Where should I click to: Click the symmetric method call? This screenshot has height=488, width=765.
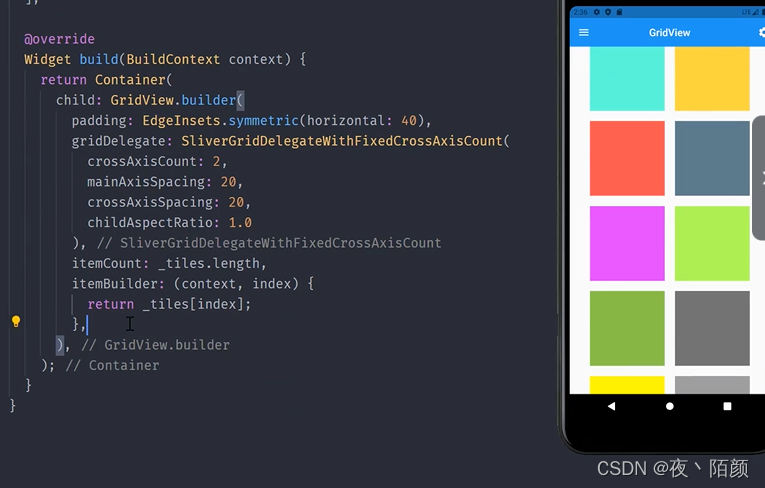pos(263,121)
